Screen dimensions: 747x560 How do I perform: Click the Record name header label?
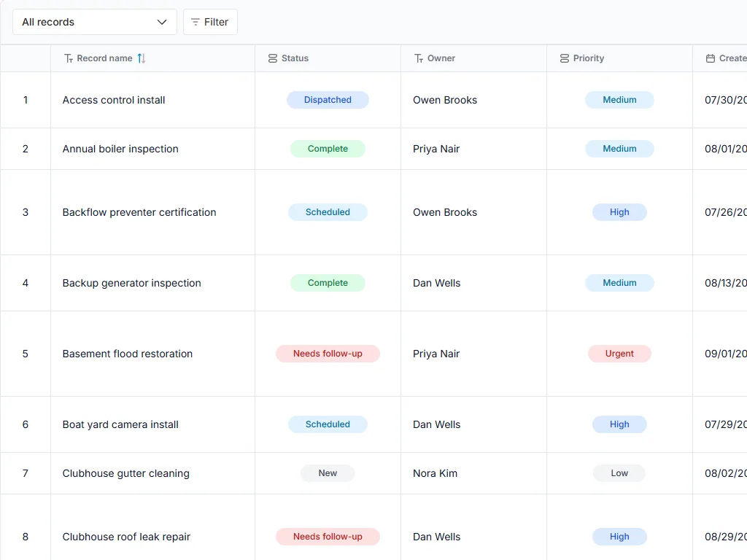(x=105, y=58)
